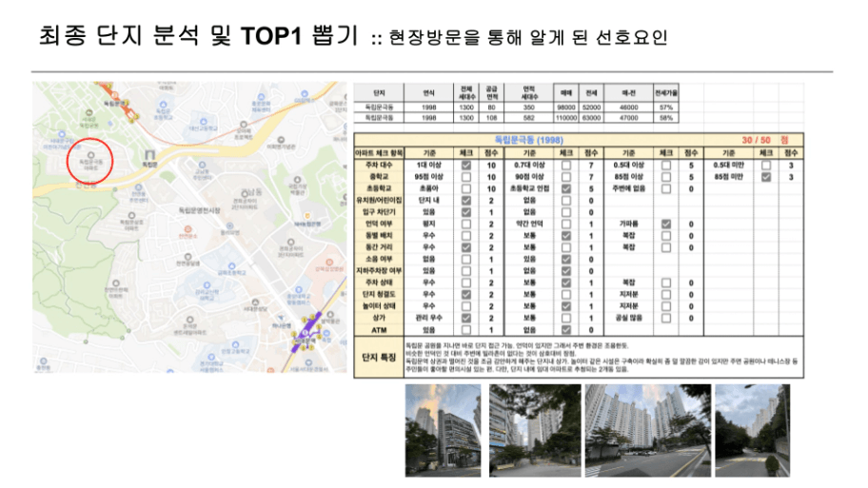Open the second photo of tree-lined entrance

535,431
